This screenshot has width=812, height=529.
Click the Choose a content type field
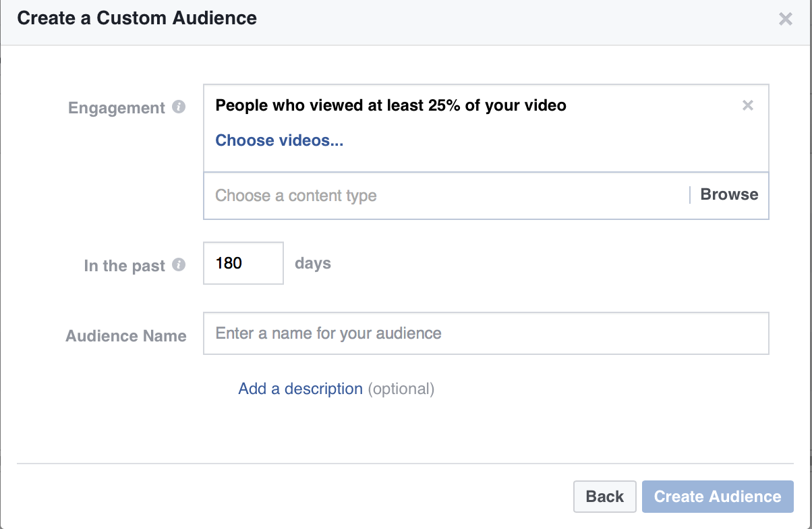point(445,196)
